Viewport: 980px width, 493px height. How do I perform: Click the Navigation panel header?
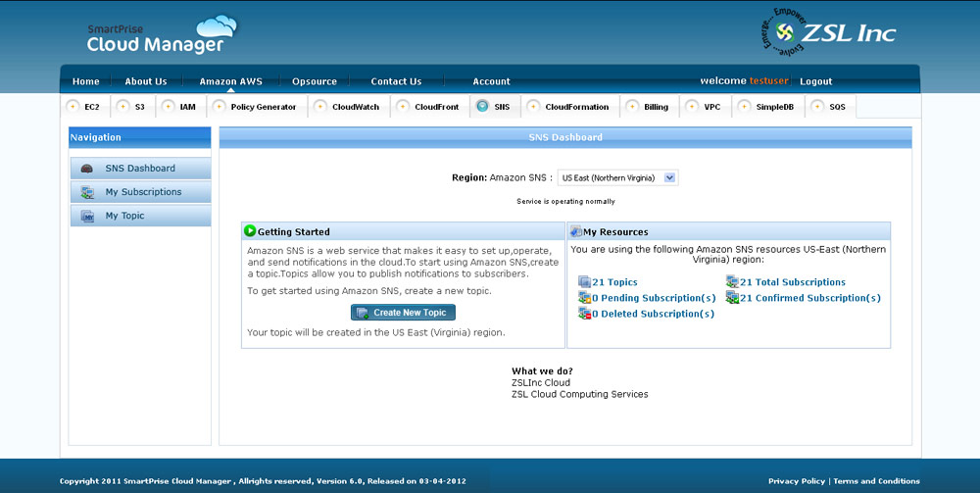point(139,137)
